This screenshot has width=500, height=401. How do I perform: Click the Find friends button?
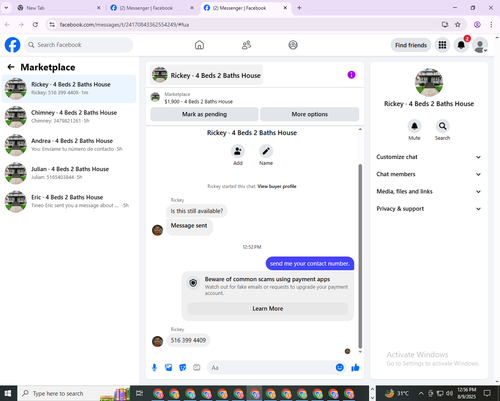pos(411,45)
